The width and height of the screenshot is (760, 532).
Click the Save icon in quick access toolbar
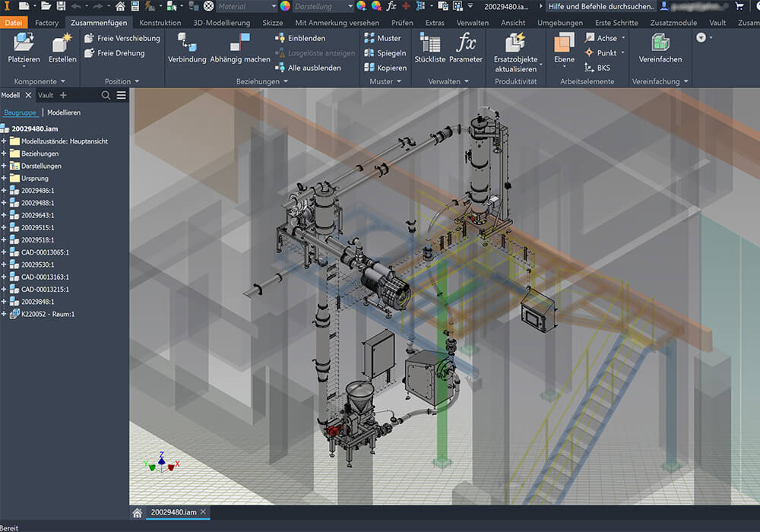[61, 6]
